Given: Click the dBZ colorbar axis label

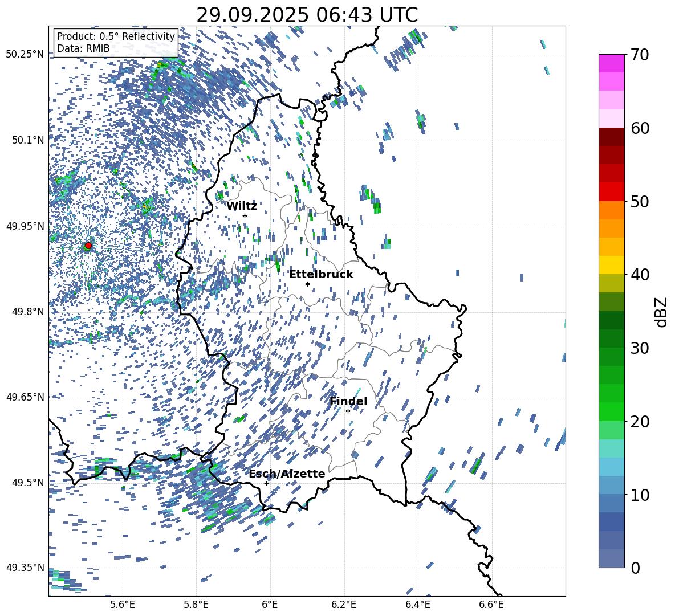Looking at the screenshot, I should pos(661,312).
